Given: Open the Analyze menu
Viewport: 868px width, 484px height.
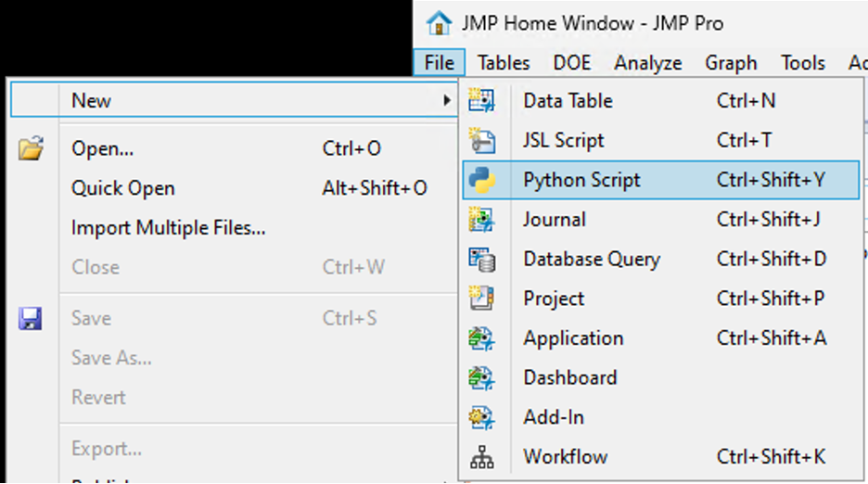Looking at the screenshot, I should pos(647,63).
